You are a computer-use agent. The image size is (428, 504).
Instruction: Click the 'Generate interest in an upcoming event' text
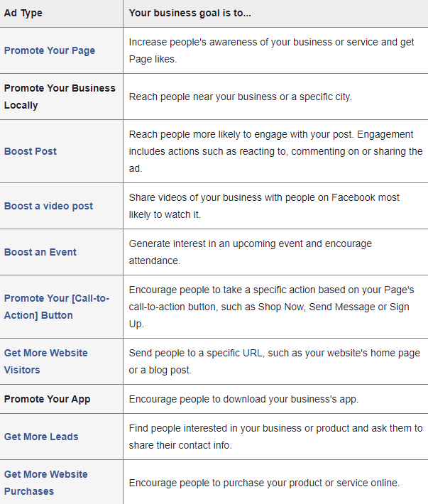coord(250,252)
